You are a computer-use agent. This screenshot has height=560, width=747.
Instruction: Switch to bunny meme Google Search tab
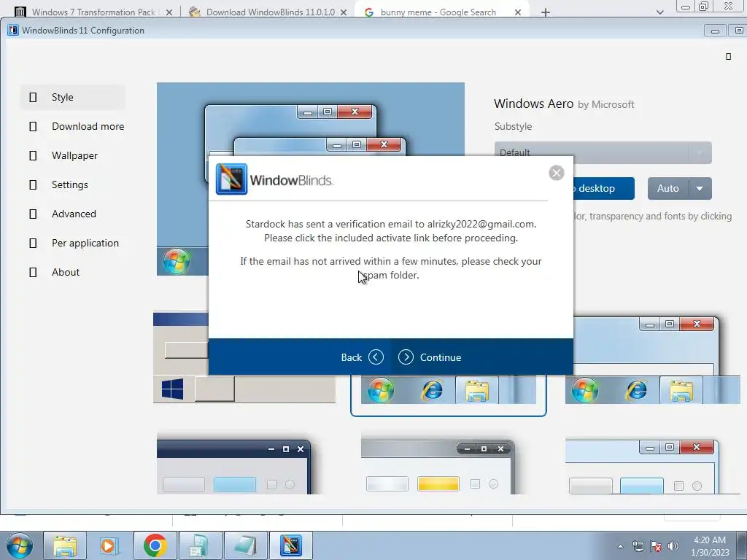click(438, 12)
